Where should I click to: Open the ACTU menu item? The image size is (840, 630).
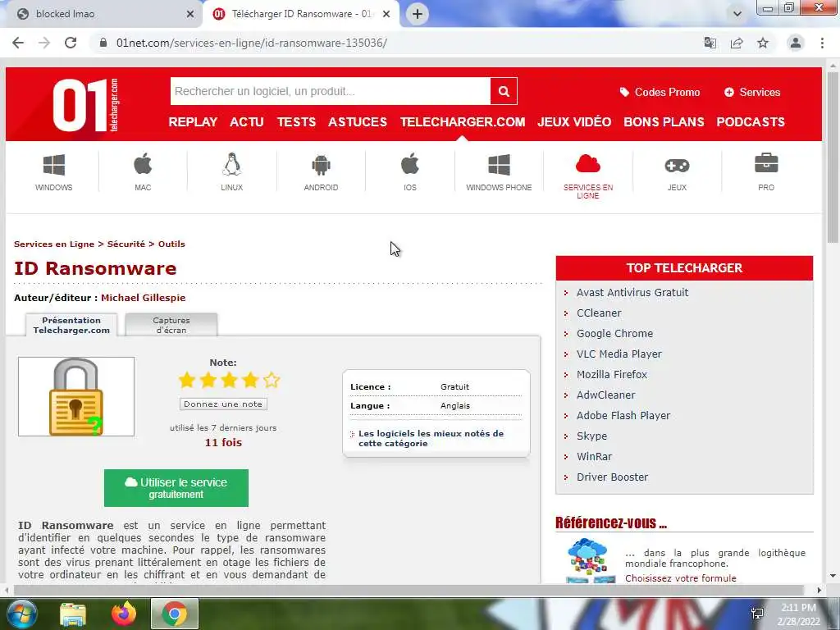[x=247, y=122]
